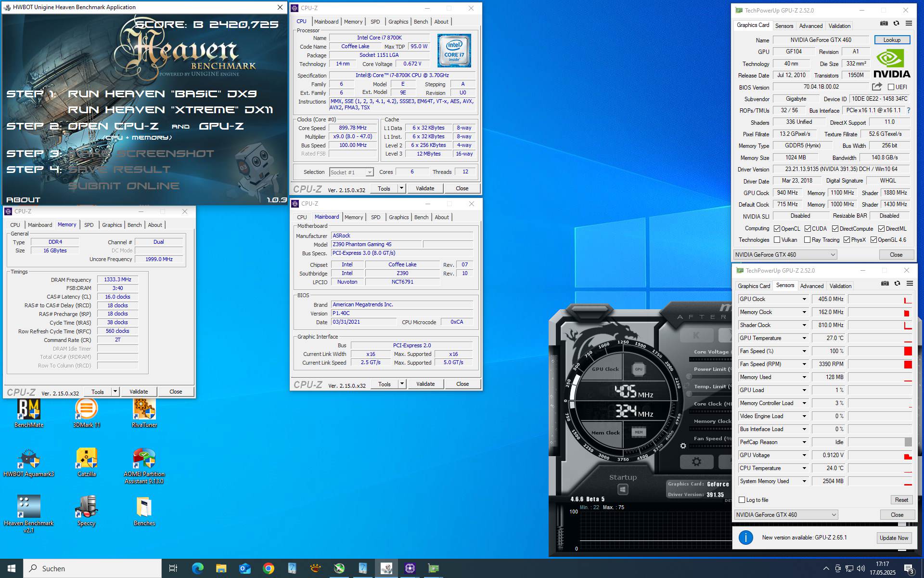The height and width of the screenshot is (578, 924).
Task: Expand the GPU Temperature sensor dropdown
Action: click(804, 338)
